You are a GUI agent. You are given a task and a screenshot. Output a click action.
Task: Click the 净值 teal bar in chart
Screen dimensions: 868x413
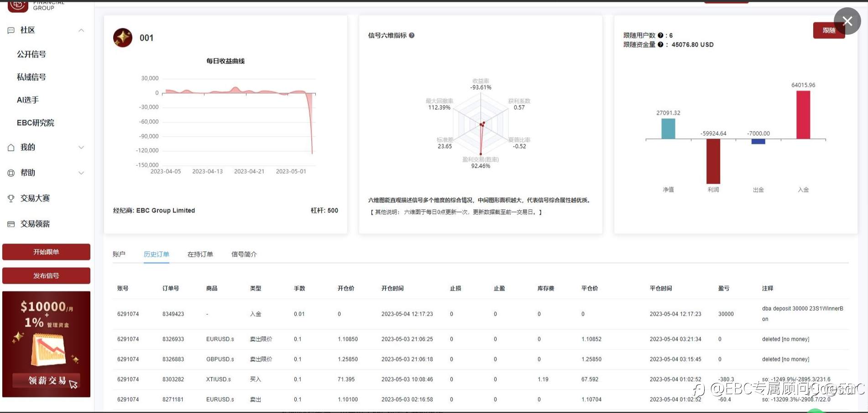click(x=668, y=128)
